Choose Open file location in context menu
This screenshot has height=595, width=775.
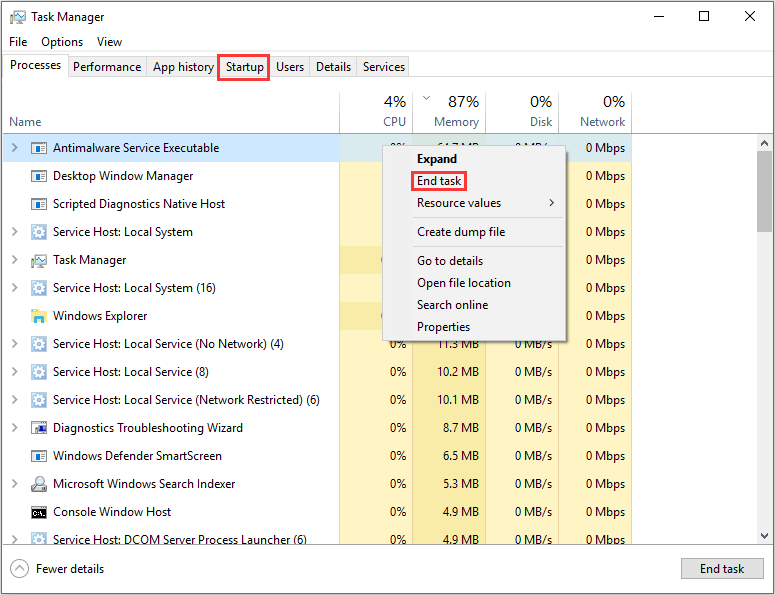coord(464,283)
